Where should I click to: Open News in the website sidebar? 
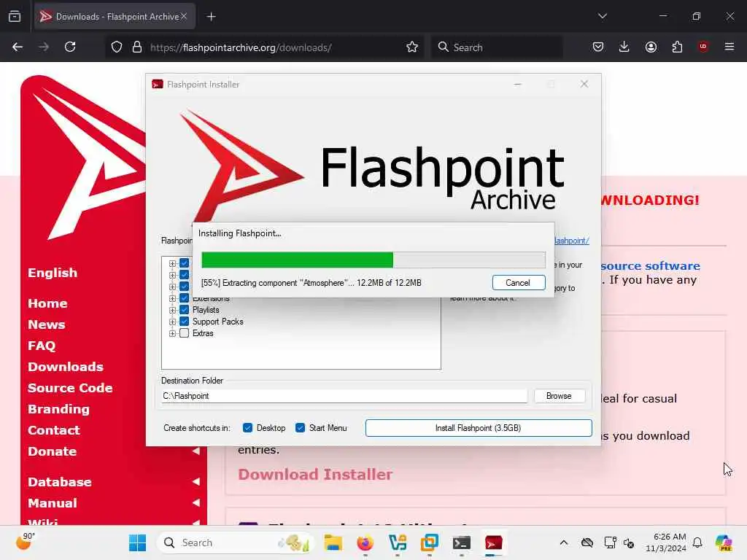[x=46, y=324]
